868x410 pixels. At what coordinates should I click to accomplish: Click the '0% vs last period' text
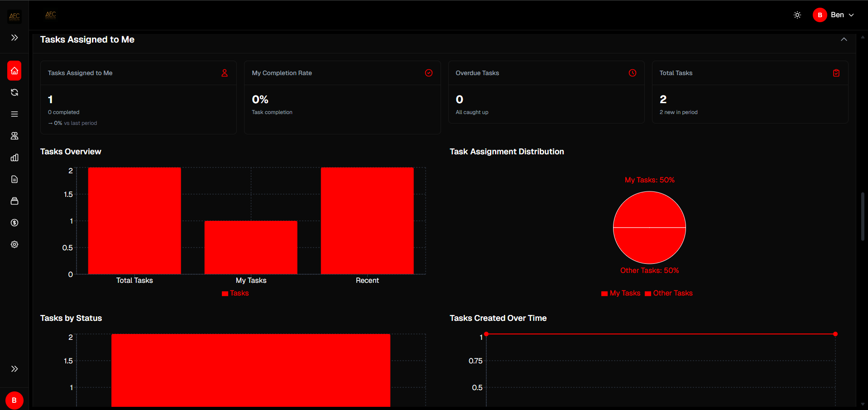tap(72, 123)
